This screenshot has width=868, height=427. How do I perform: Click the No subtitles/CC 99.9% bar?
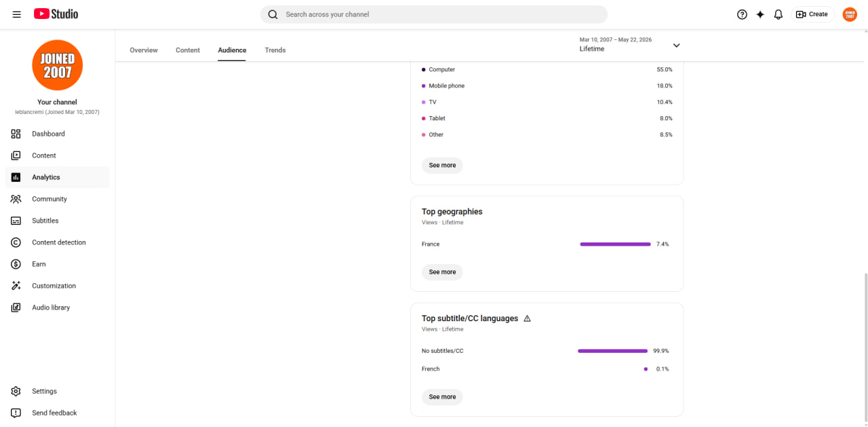[x=612, y=351]
